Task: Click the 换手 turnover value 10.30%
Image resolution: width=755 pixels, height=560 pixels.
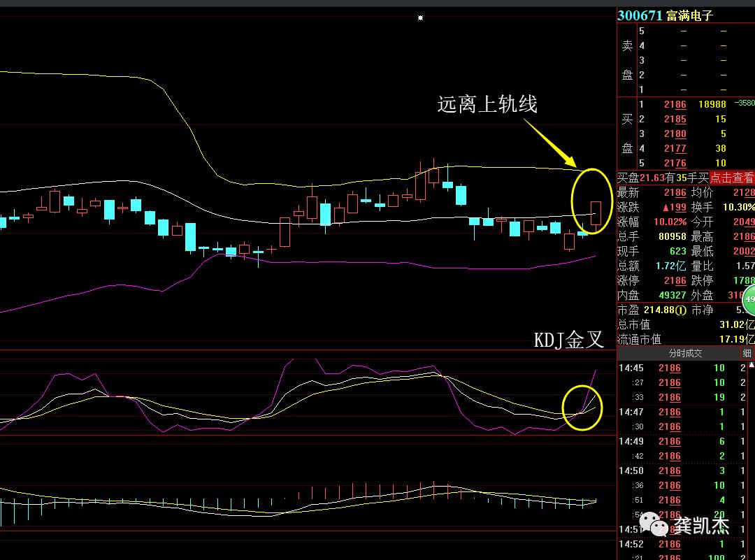Action: click(738, 208)
